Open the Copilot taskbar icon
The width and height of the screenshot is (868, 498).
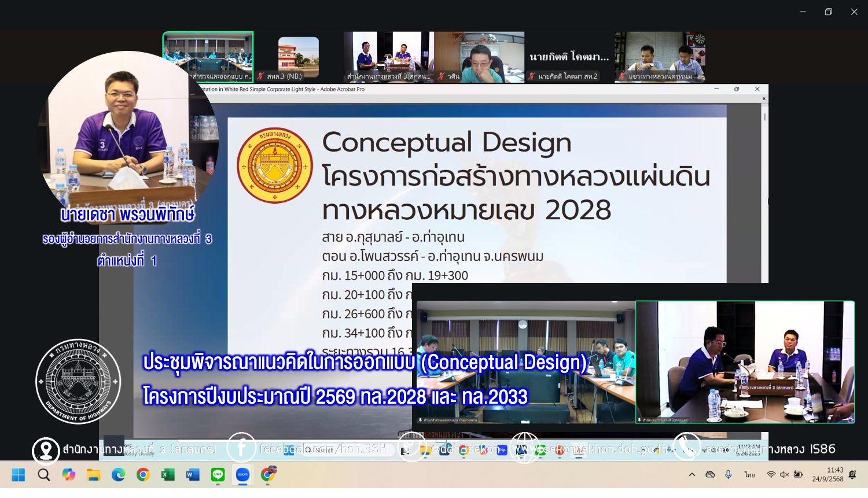tap(68, 475)
